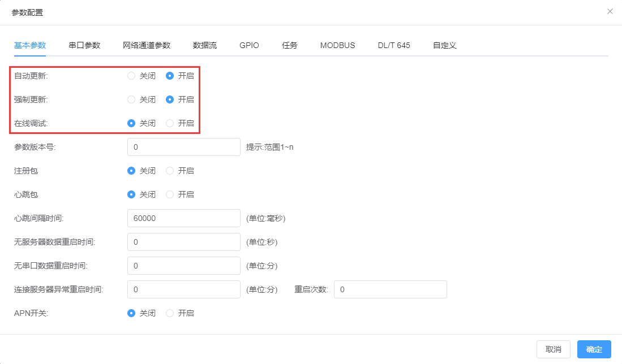
Task: Switch to the GPIO tab
Action: [249, 45]
